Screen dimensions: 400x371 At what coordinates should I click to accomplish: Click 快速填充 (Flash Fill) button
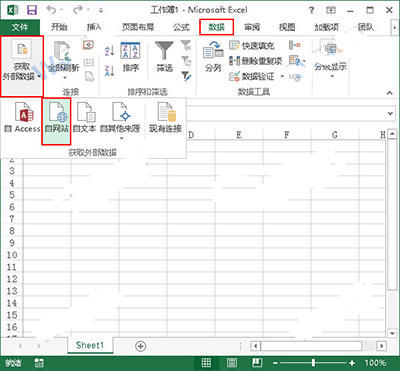(252, 46)
